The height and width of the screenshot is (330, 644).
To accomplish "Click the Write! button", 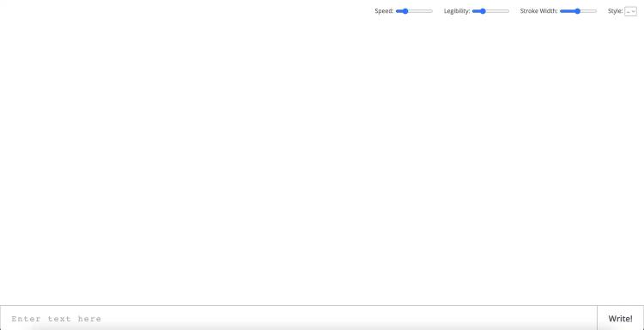I will pos(620,319).
